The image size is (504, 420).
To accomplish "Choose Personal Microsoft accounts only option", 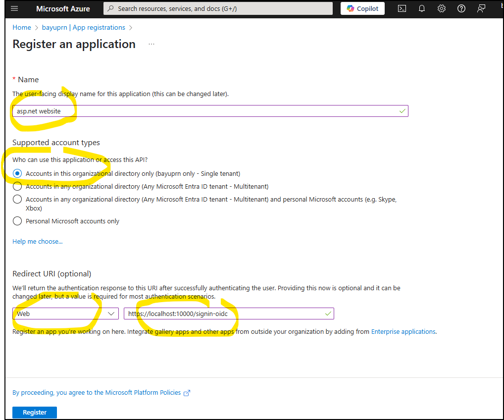I will [18, 221].
